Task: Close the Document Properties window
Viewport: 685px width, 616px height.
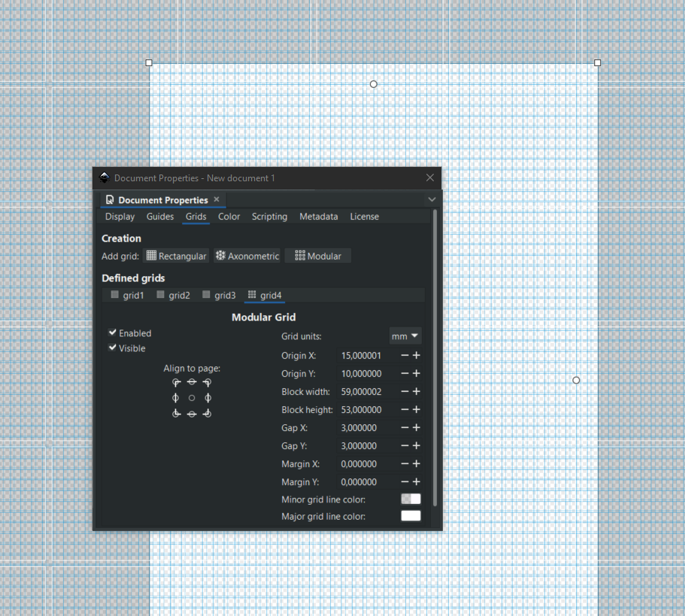Action: 430,178
